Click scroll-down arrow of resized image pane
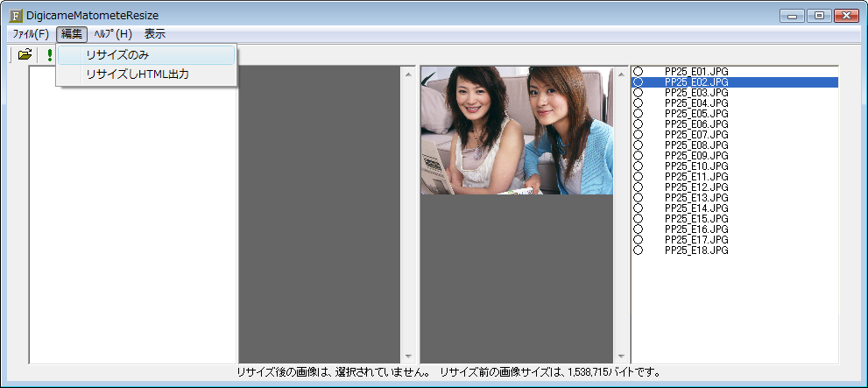Viewport: 868px width, 388px height. click(408, 356)
